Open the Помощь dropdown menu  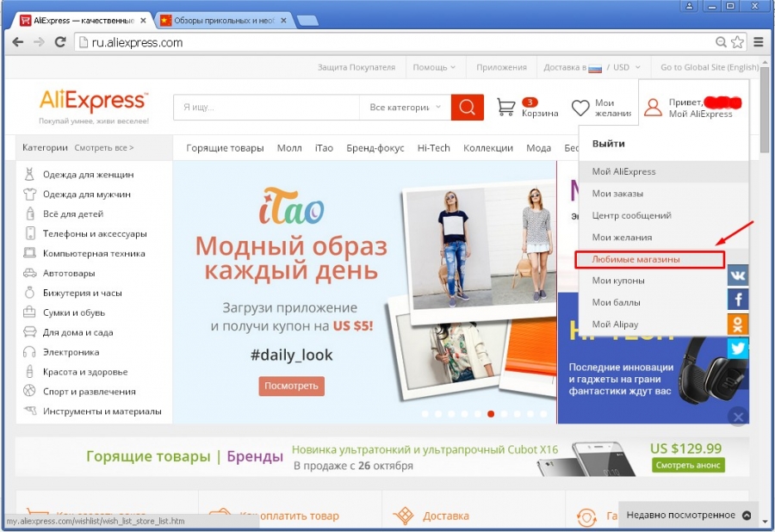(434, 67)
